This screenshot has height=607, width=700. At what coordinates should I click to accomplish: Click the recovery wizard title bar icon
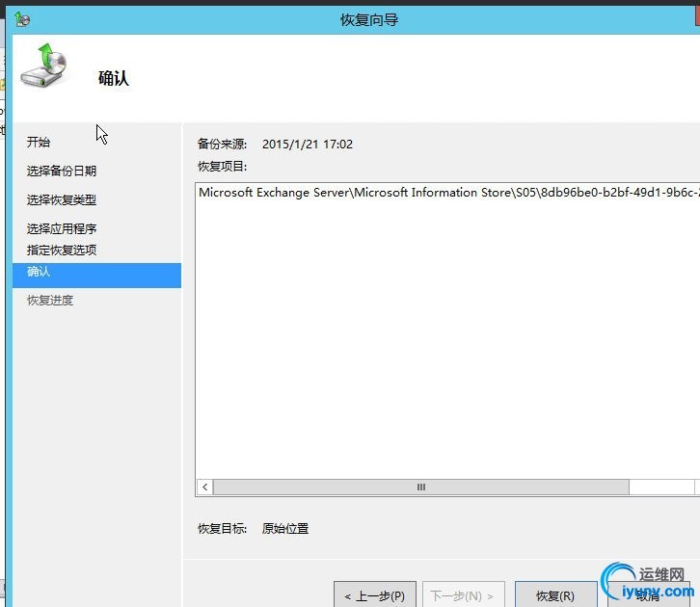pos(22,19)
